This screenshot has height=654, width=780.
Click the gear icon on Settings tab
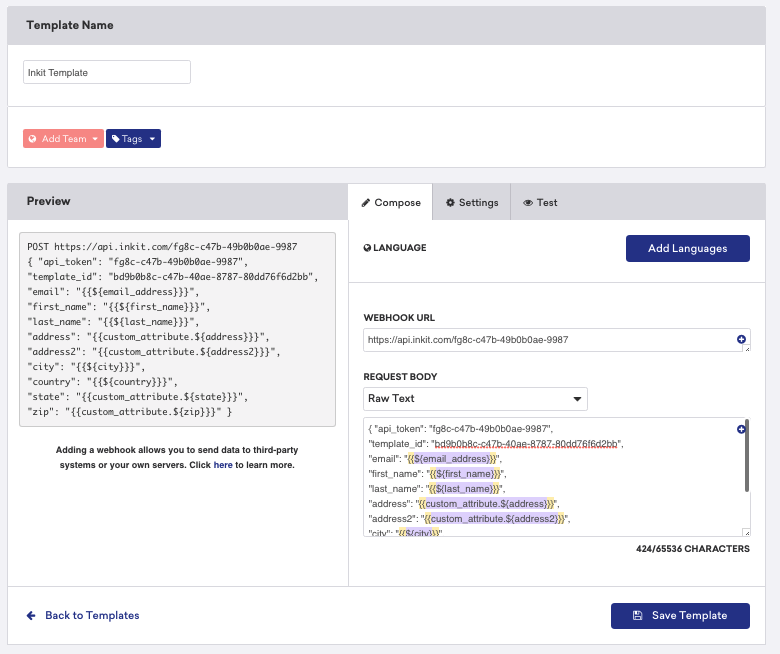[450, 202]
